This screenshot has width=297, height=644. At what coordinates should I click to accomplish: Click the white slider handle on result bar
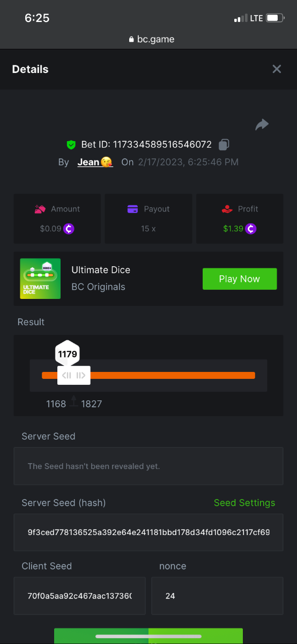pyautogui.click(x=74, y=375)
